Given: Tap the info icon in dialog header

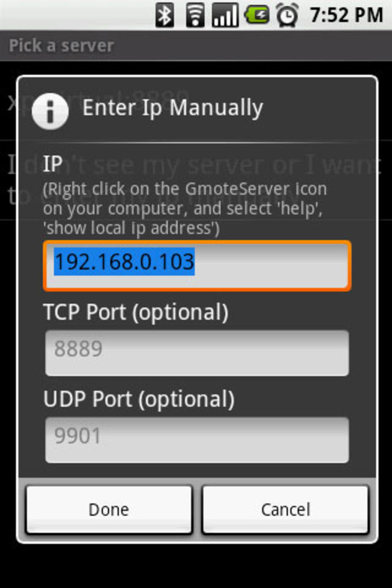Looking at the screenshot, I should tap(50, 111).
